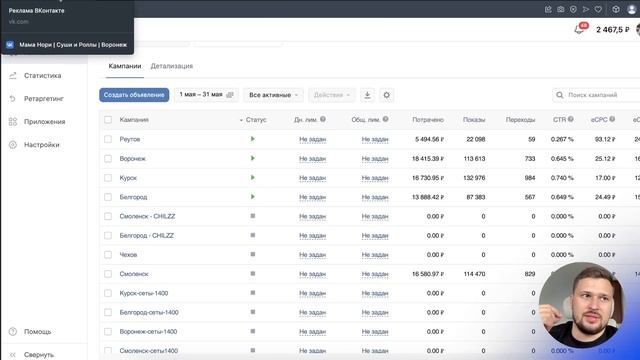Image resolution: width=640 pixels, height=360 pixels.
Task: Check the Курск campaign checkbox
Action: (x=108, y=178)
